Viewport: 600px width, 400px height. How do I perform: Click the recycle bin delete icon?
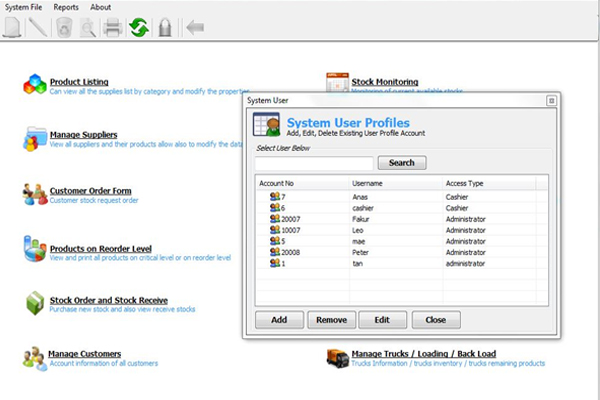tap(64, 27)
